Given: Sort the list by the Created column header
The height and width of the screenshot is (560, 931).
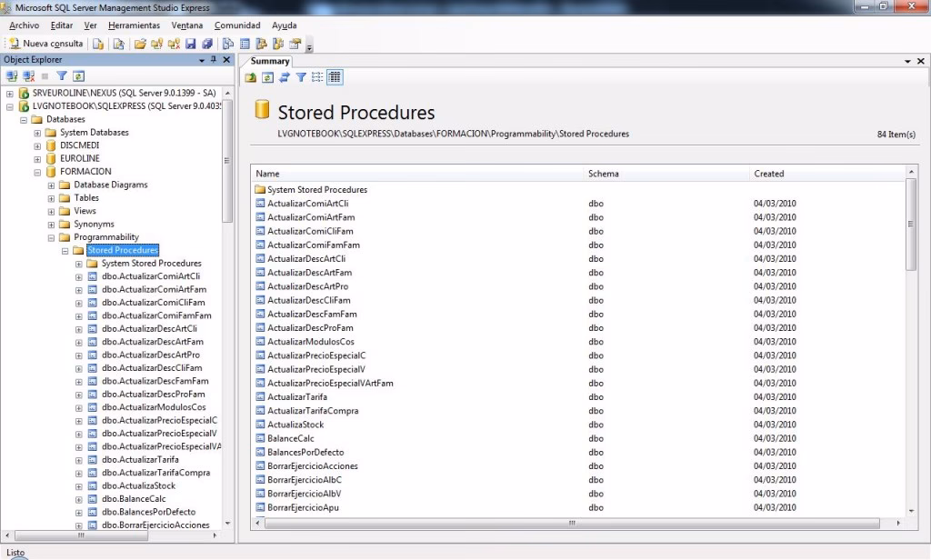Looking at the screenshot, I should [827, 174].
